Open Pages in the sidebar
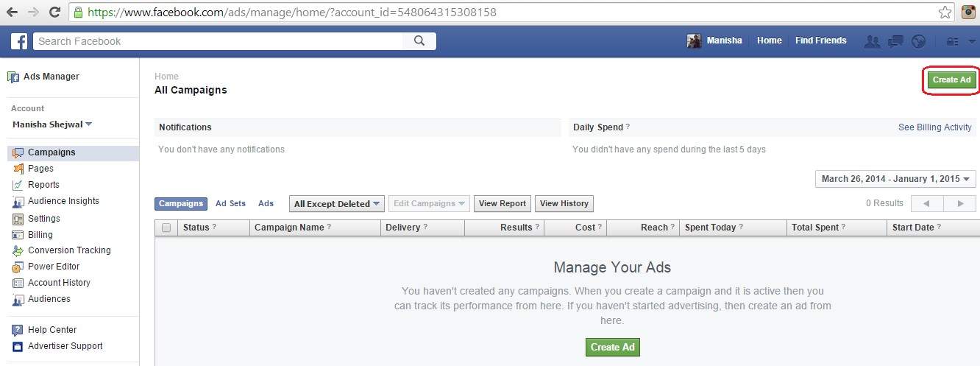Image resolution: width=980 pixels, height=366 pixels. (40, 169)
